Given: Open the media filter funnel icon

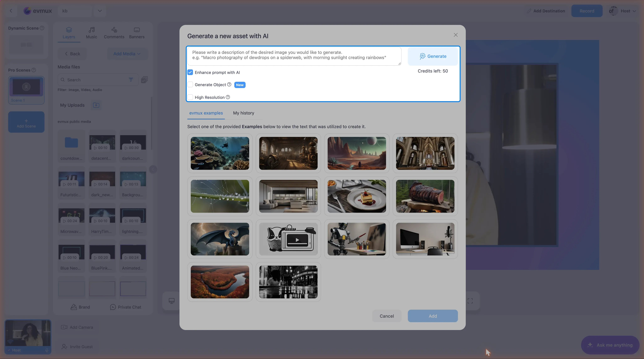Looking at the screenshot, I should pos(131,80).
